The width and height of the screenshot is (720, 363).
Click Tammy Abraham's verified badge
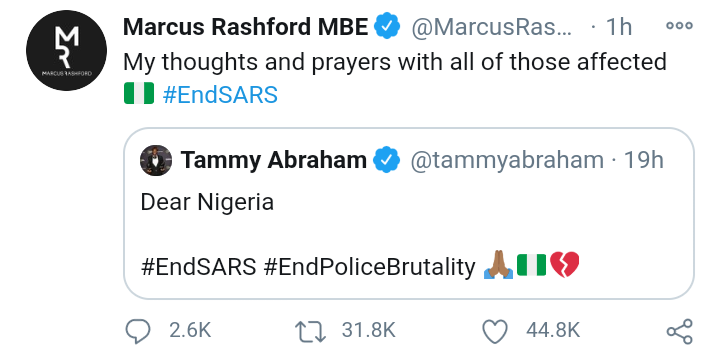[386, 160]
